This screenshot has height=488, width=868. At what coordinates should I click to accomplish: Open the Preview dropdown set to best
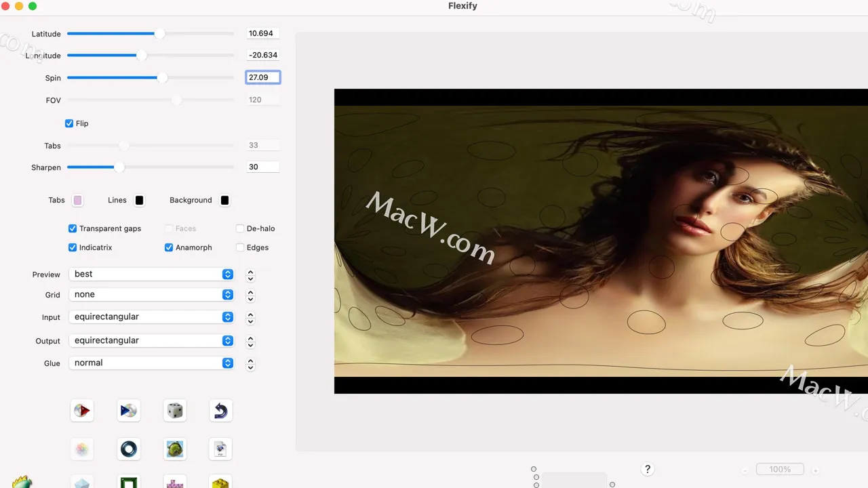151,274
